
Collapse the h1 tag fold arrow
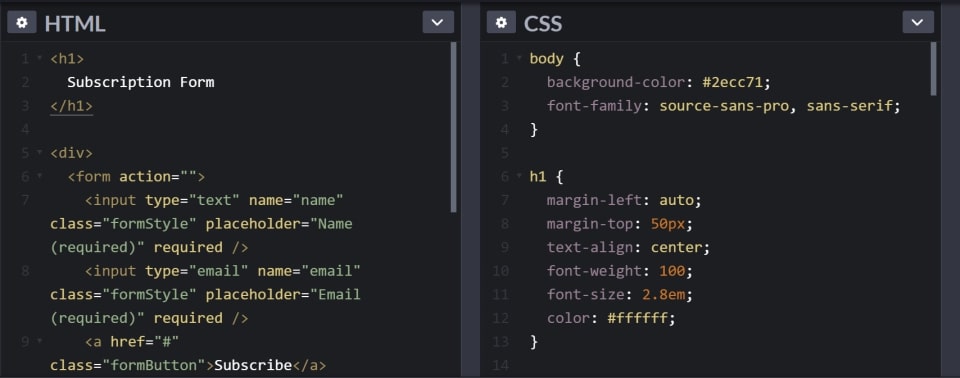[40, 59]
